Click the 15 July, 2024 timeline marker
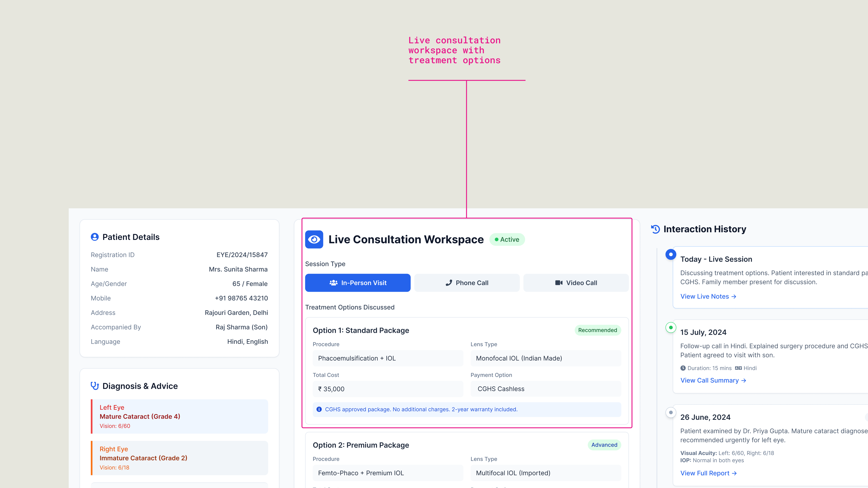The height and width of the screenshot is (488, 868). tap(671, 327)
